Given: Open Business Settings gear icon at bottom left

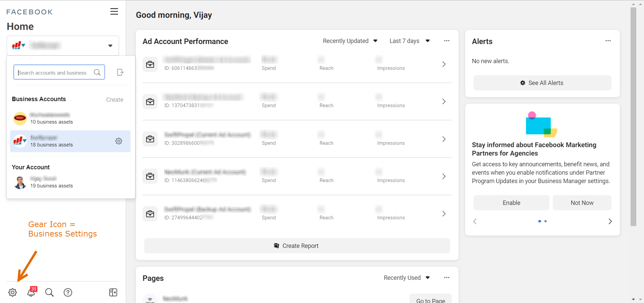Looking at the screenshot, I should pyautogui.click(x=13, y=292).
